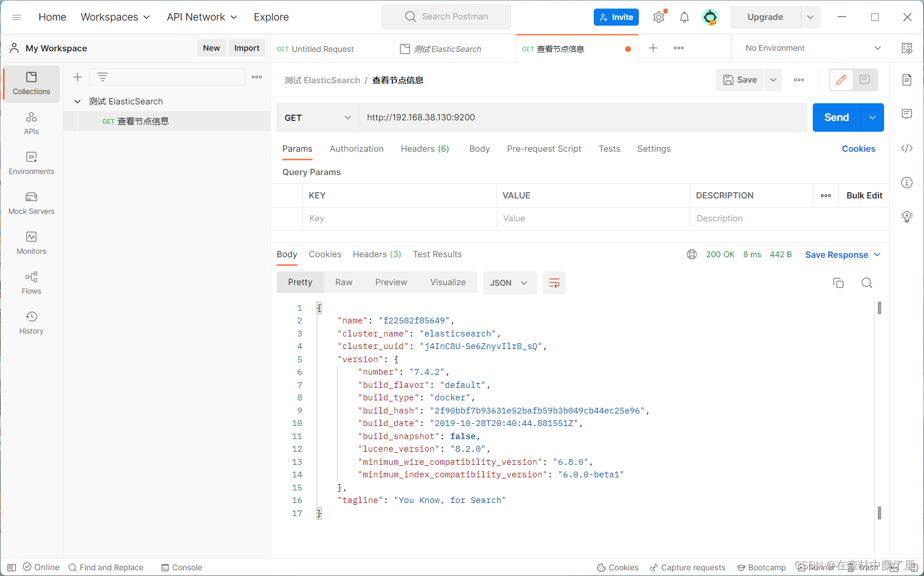Open History in the sidebar
The height and width of the screenshot is (576, 924).
(31, 323)
